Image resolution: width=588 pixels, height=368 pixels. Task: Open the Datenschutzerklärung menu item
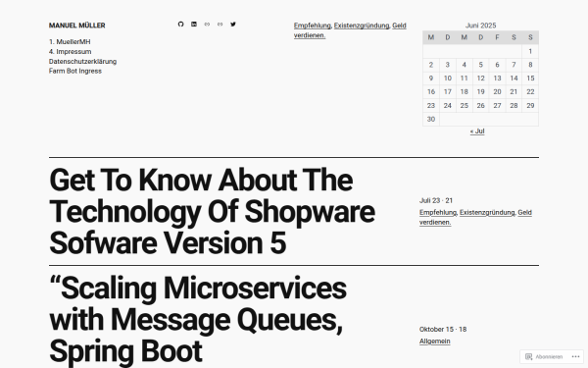point(82,61)
